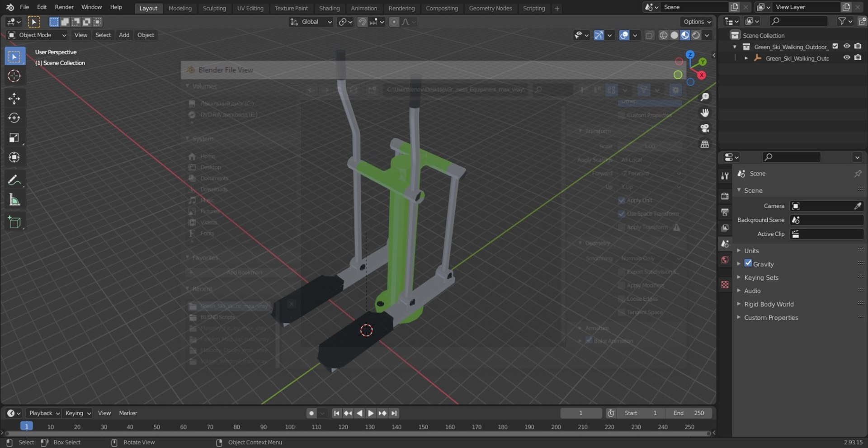Expand the Keying Sets panel
This screenshot has width=868, height=448.
(x=761, y=278)
